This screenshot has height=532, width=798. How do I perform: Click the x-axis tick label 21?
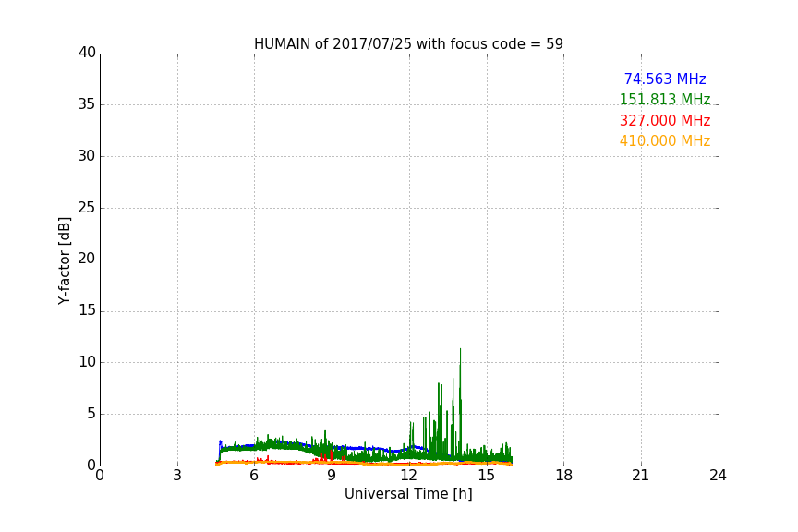point(641,476)
